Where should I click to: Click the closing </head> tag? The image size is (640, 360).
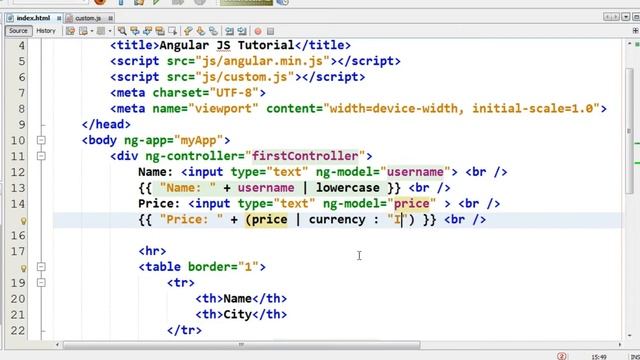click(x=106, y=124)
